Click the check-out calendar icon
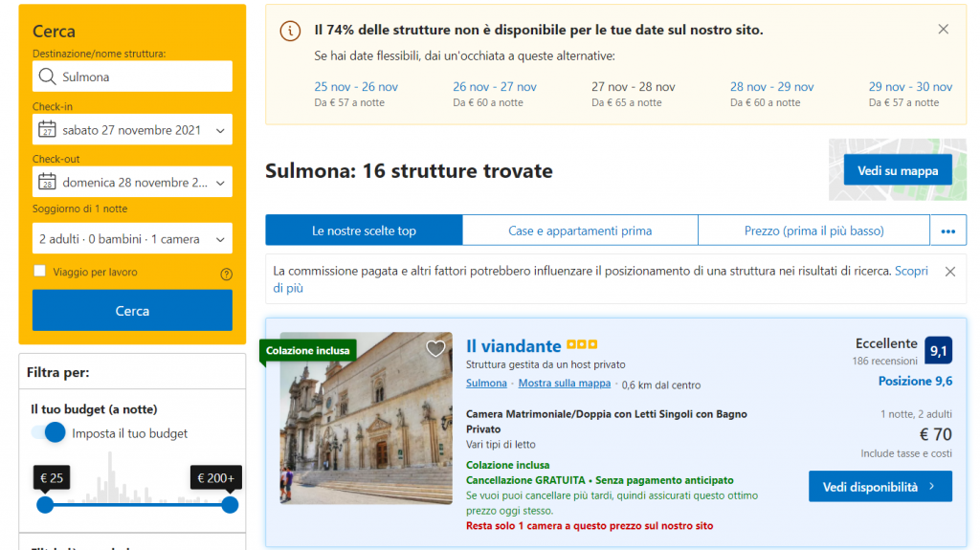Image resolution: width=980 pixels, height=550 pixels. click(x=47, y=182)
